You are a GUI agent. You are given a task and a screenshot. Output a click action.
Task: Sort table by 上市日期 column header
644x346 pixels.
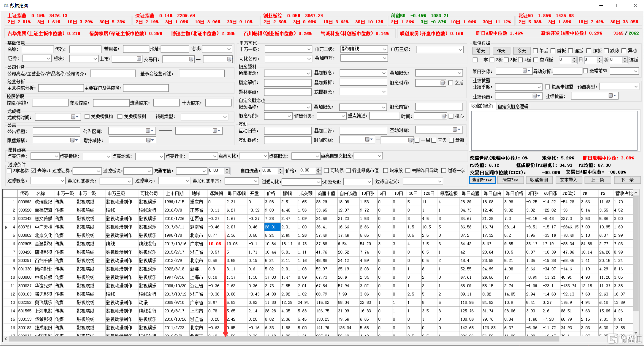175,193
